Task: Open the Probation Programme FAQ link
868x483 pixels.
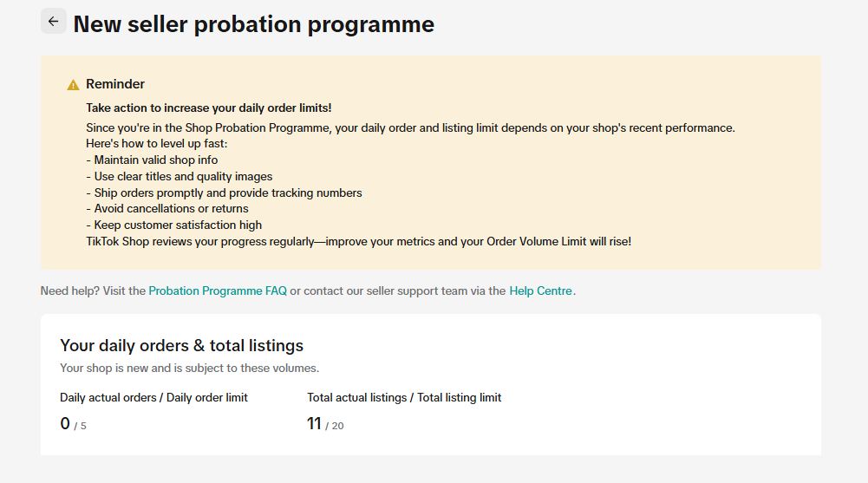Action: coord(218,291)
